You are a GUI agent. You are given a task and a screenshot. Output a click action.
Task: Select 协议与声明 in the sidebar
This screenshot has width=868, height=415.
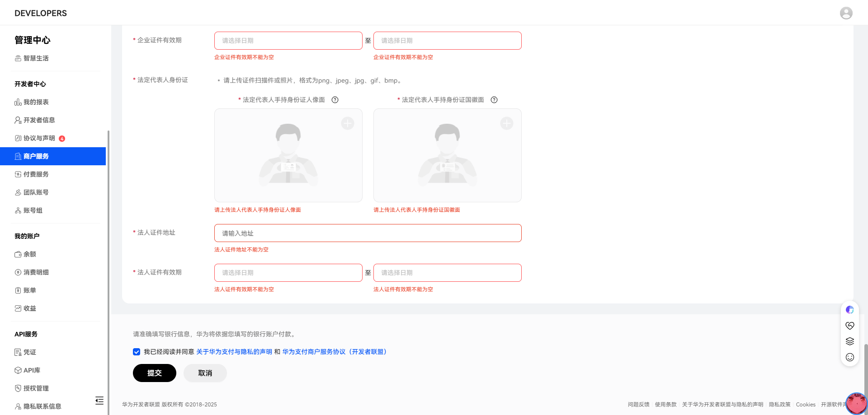(39, 138)
